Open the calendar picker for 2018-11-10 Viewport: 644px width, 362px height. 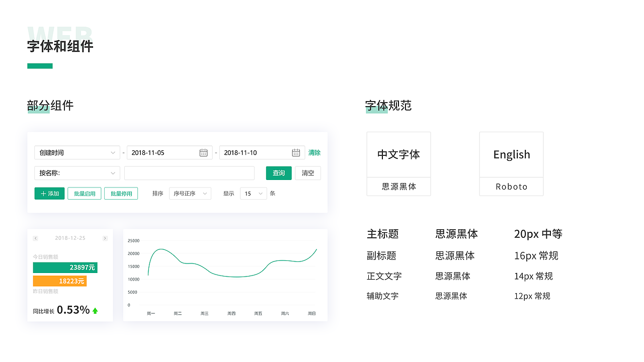296,152
